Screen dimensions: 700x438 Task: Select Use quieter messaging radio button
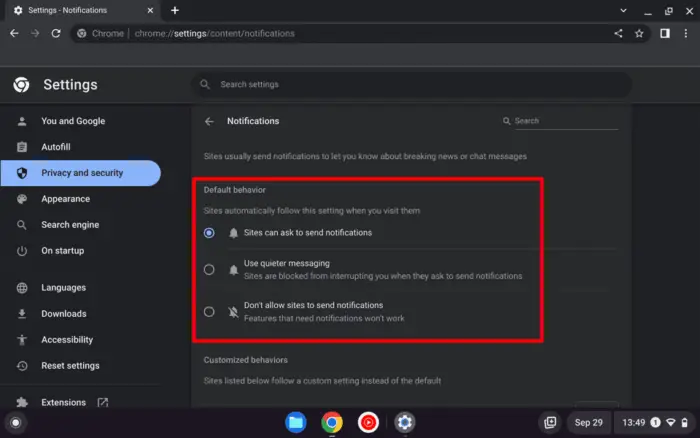tap(209, 270)
